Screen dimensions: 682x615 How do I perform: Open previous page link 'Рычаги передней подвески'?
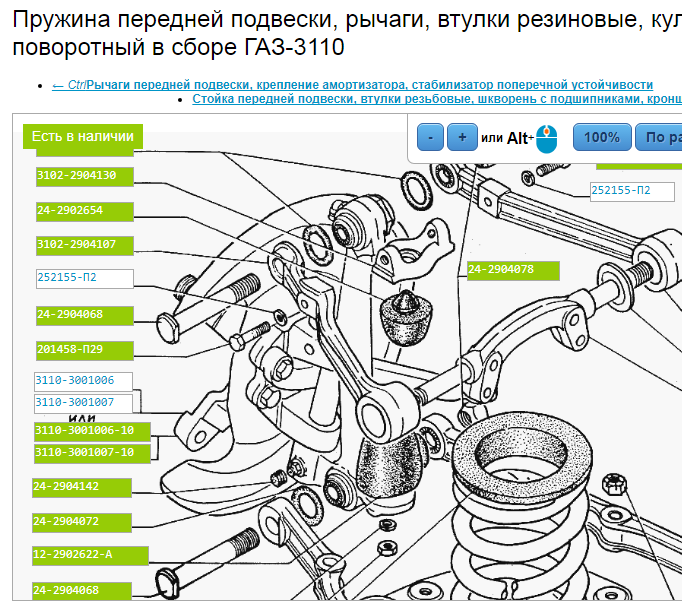352,85
